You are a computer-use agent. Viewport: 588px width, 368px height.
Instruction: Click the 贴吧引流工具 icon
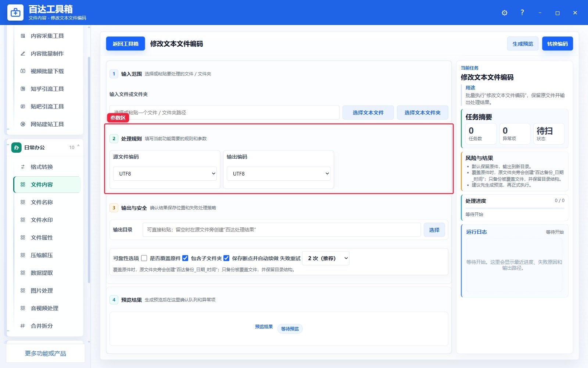click(x=23, y=107)
